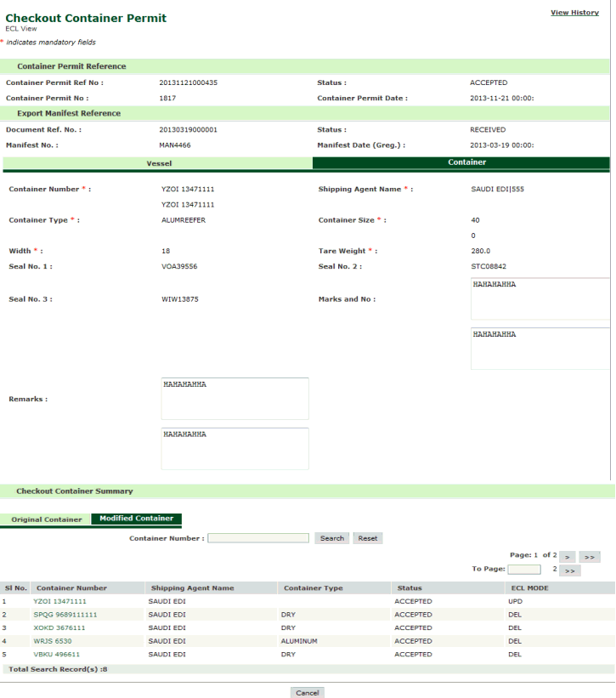Click the Cancel button
616x698 pixels.
pos(307,693)
